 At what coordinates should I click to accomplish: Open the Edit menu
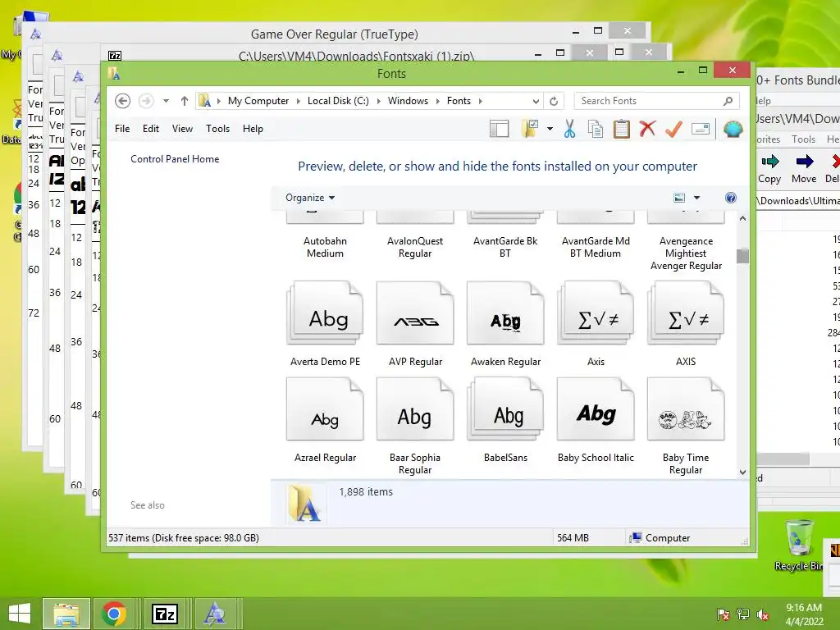coord(151,129)
